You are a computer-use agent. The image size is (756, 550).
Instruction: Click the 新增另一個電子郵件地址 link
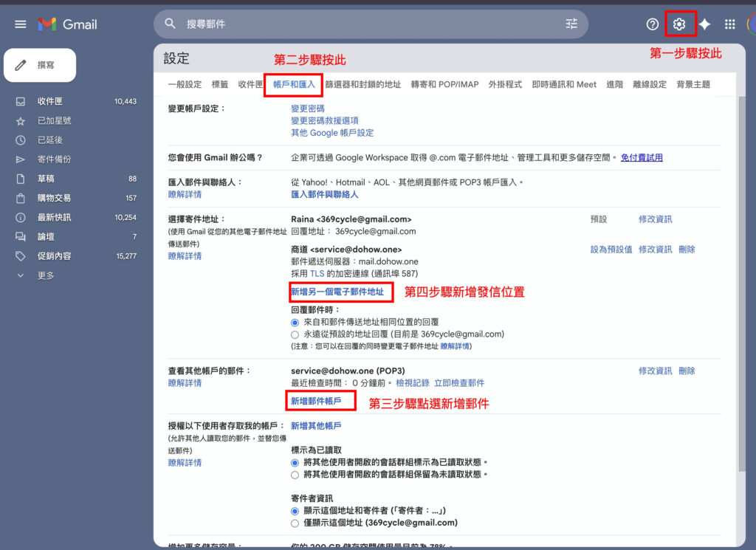point(337,292)
